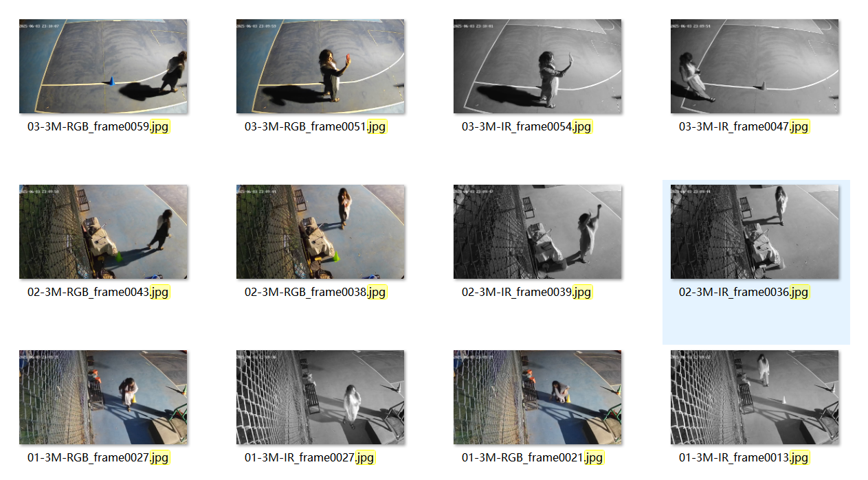Click the 03-3M-IR_frame0047.jpg image thumbnail
The image size is (868, 480).
tap(755, 67)
